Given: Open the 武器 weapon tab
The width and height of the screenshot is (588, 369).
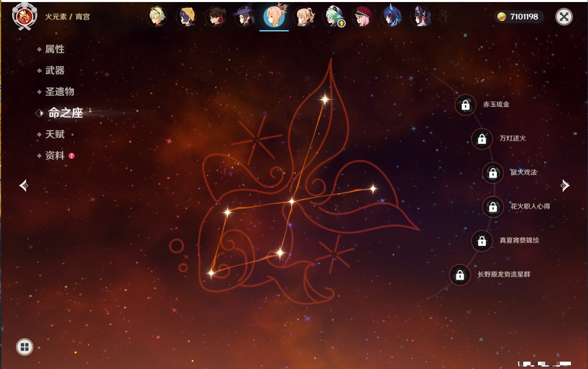Looking at the screenshot, I should 55,71.
